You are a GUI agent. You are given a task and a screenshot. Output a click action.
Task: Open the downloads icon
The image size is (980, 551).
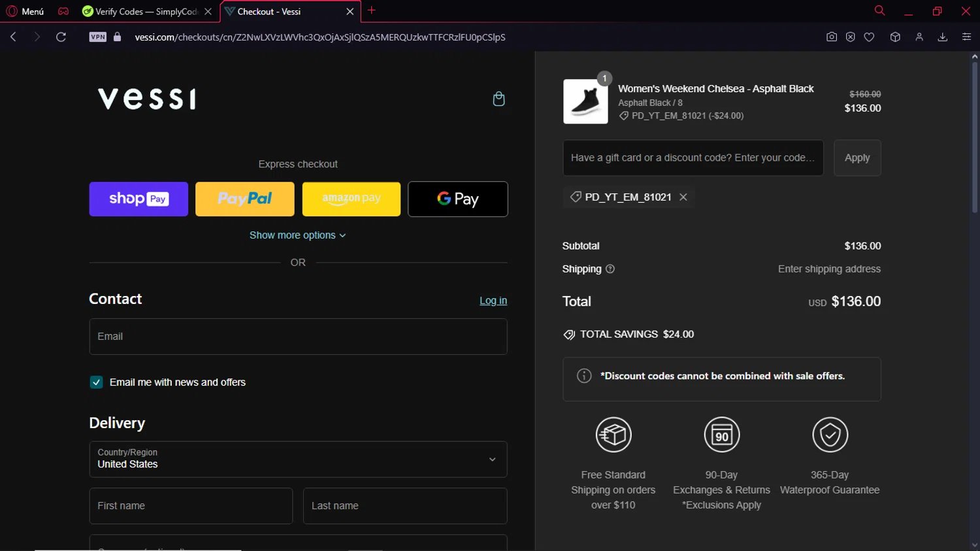click(943, 37)
